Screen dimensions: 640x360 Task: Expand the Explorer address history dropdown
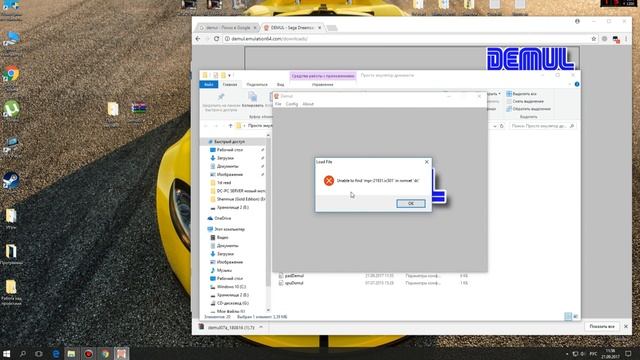(x=495, y=126)
